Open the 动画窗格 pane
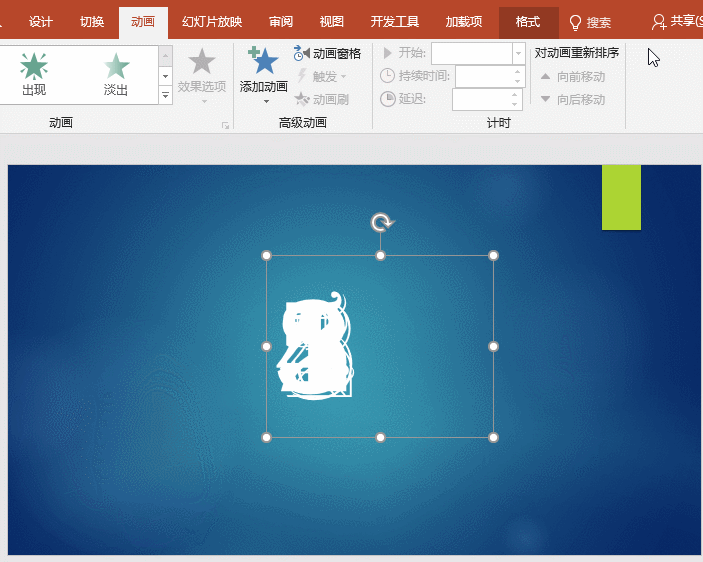The width and height of the screenshot is (703, 562). pos(327,54)
